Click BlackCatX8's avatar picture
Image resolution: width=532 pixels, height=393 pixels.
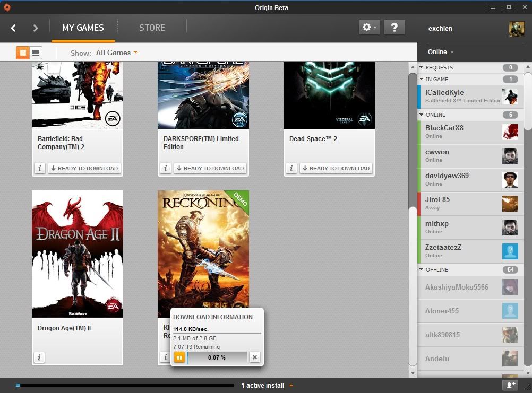[510, 132]
